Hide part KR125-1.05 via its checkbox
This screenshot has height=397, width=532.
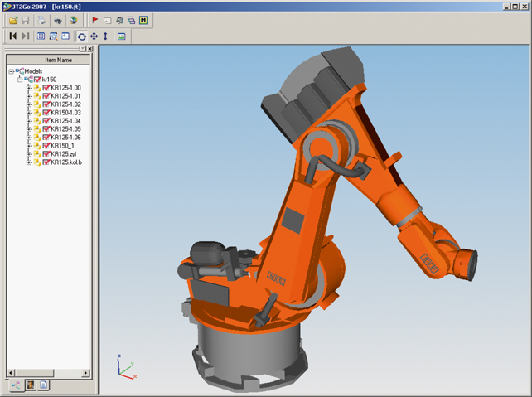pyautogui.click(x=46, y=129)
